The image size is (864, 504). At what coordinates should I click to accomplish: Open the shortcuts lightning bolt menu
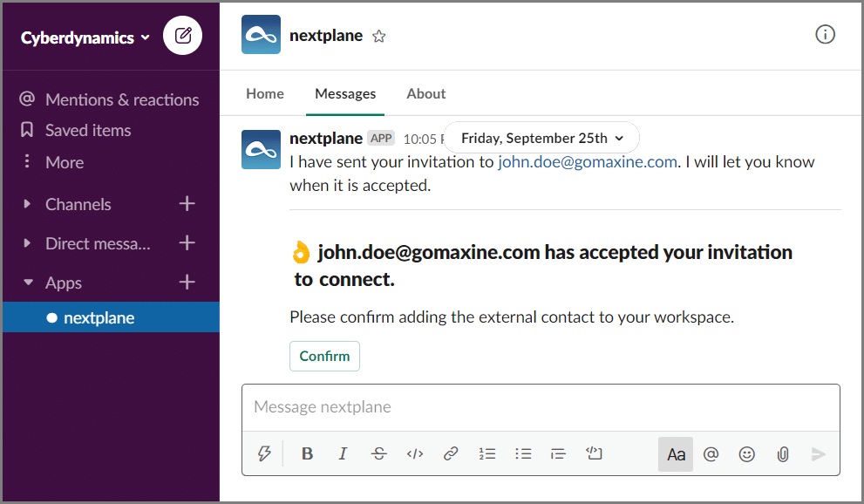[264, 454]
